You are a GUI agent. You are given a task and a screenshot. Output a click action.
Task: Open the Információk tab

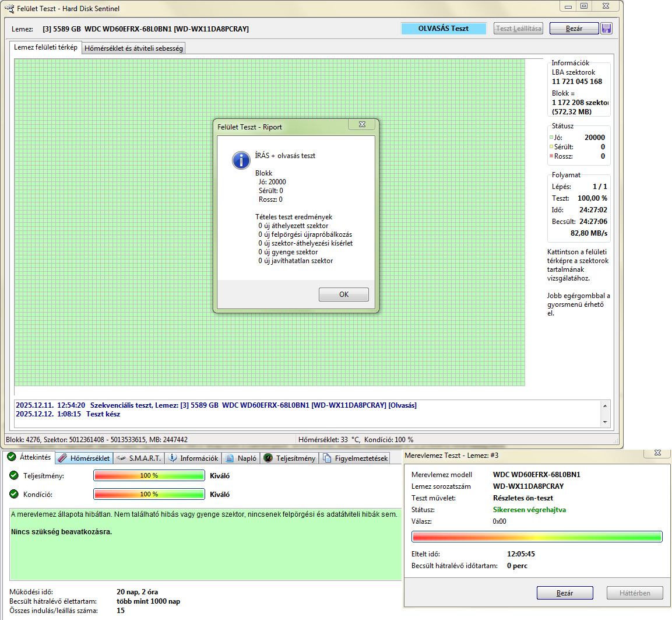(193, 458)
